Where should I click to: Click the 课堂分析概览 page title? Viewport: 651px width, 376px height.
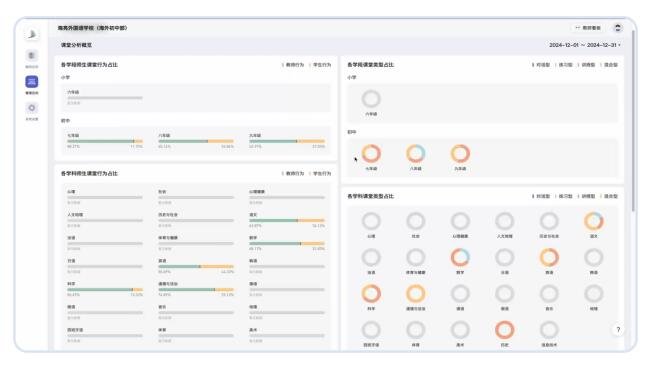pyautogui.click(x=76, y=45)
